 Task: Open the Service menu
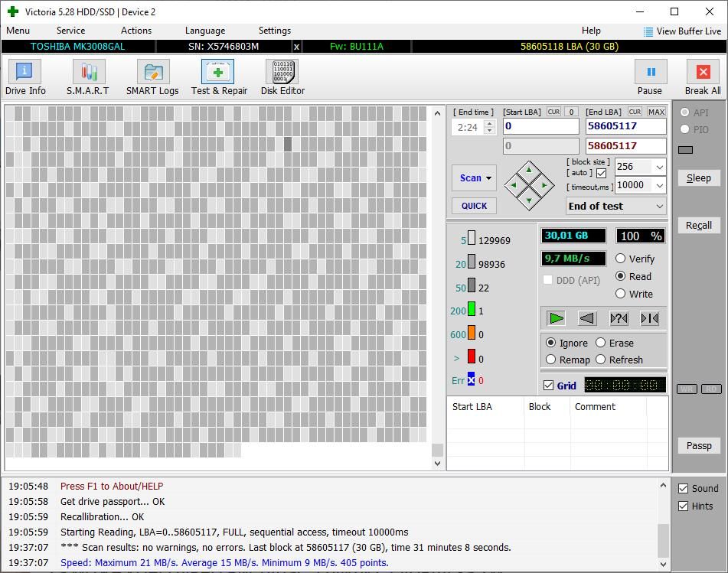tap(70, 31)
